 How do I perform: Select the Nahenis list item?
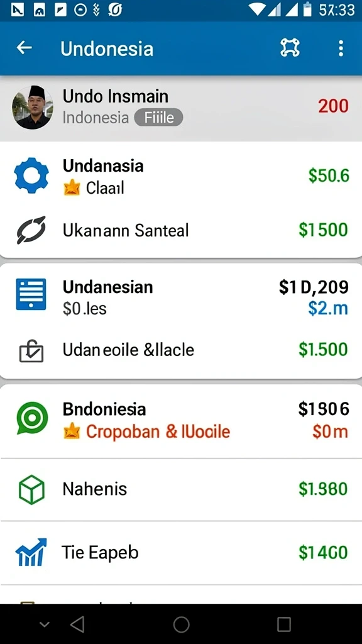(181, 489)
